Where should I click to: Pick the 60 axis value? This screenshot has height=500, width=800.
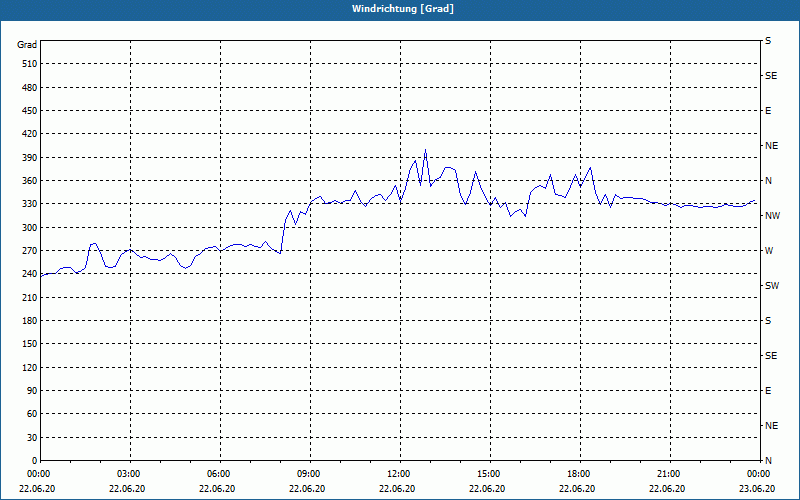pyautogui.click(x=32, y=414)
